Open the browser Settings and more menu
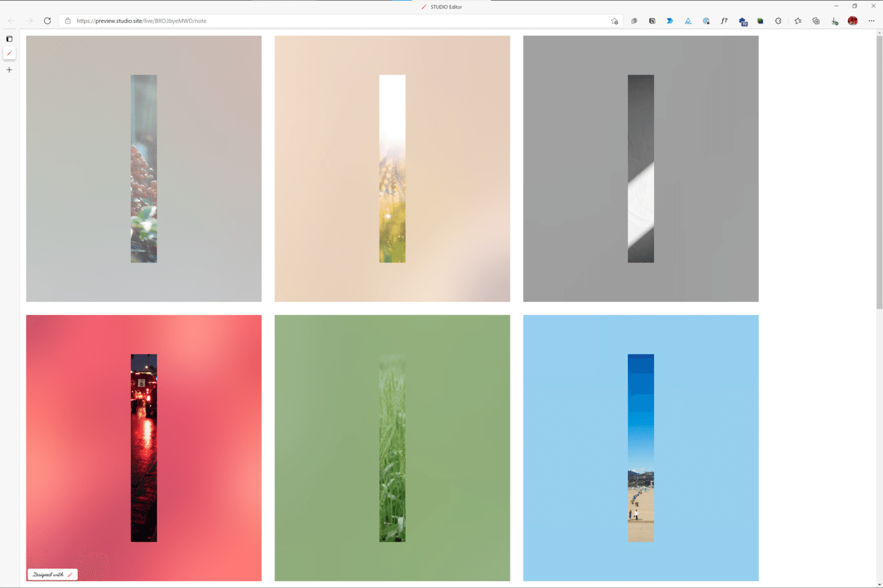The height and width of the screenshot is (588, 883). coord(871,21)
